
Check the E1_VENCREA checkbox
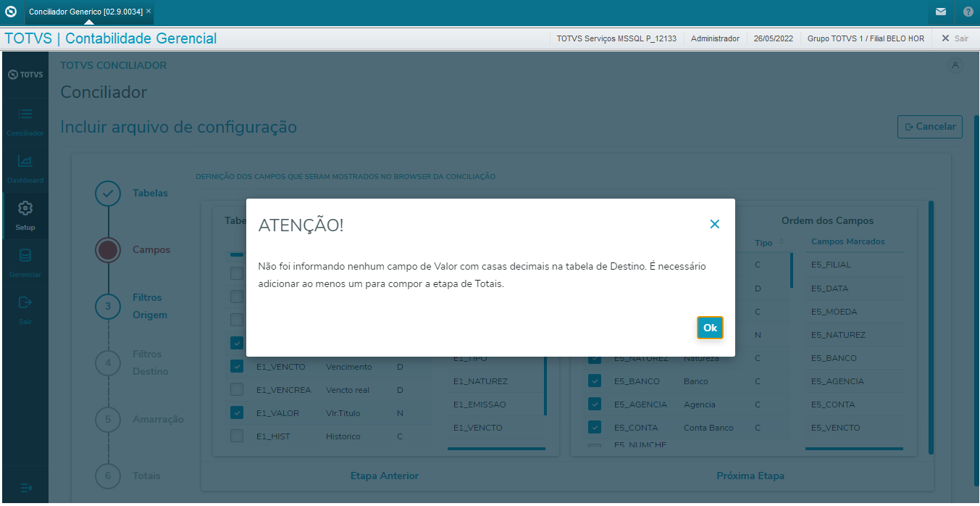click(237, 389)
